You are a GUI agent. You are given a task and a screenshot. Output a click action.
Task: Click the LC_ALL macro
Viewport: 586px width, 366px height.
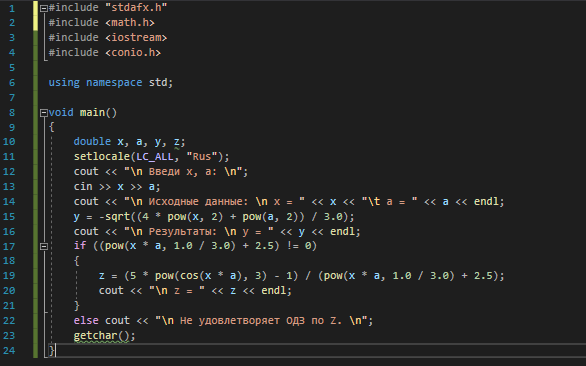[155, 156]
